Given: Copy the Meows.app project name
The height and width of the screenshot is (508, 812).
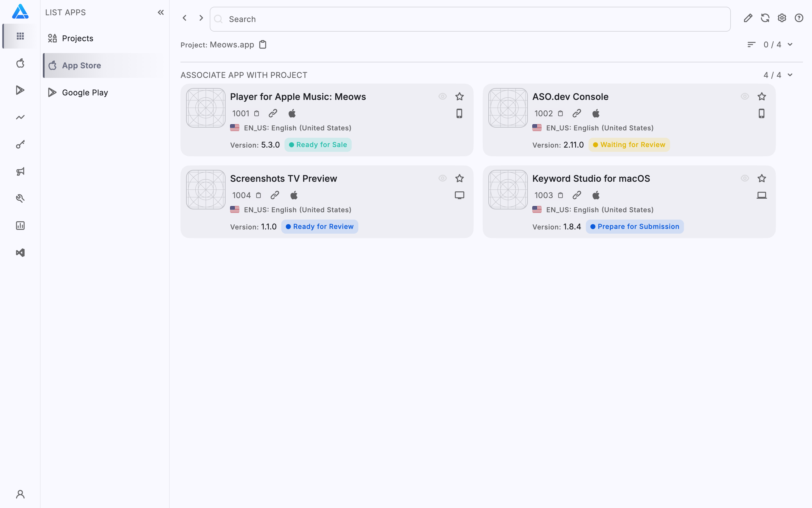Looking at the screenshot, I should click(x=263, y=44).
